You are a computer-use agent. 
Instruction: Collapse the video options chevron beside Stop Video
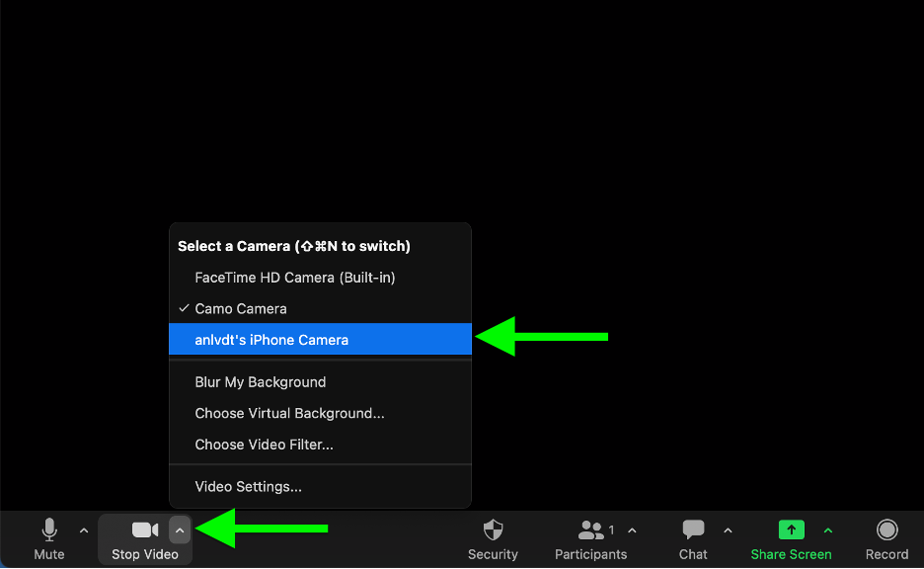pyautogui.click(x=180, y=530)
